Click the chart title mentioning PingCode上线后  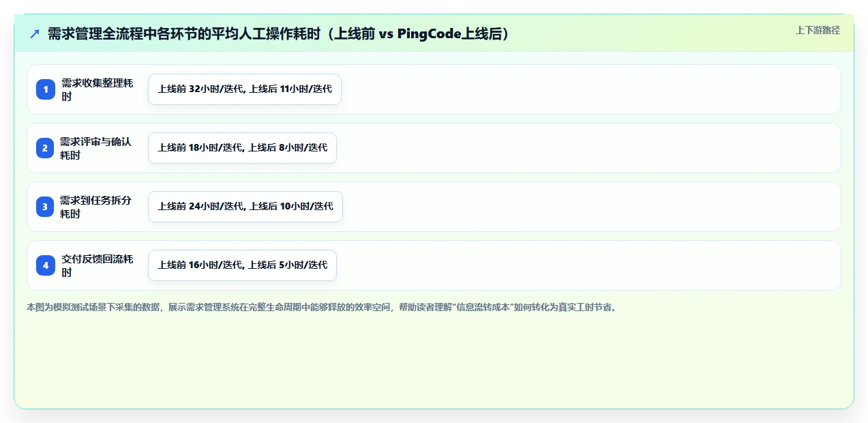(279, 34)
